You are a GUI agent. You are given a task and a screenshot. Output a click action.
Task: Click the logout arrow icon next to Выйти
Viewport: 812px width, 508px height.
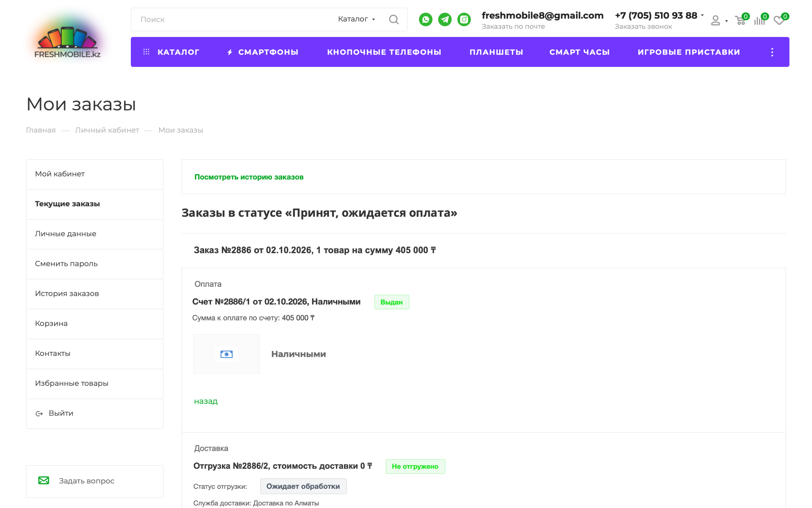tap(39, 414)
